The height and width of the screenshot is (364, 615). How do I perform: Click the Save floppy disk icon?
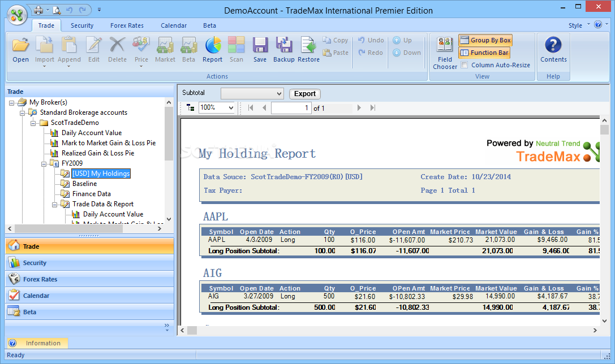(260, 45)
